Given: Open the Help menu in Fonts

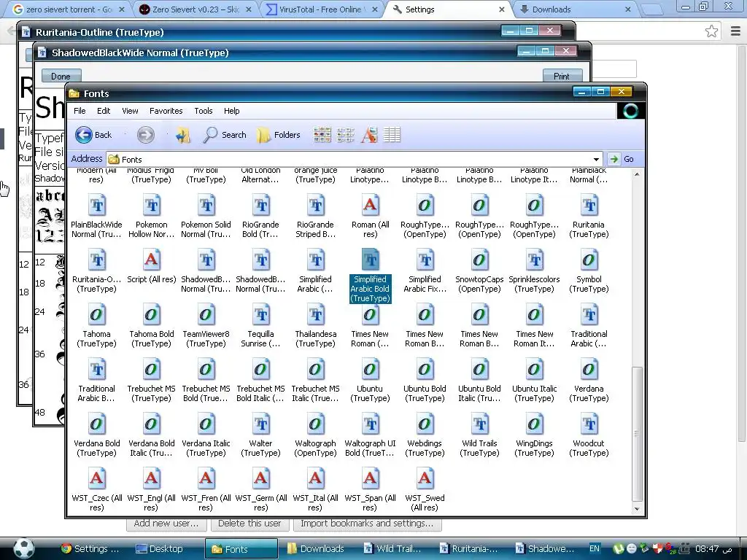Looking at the screenshot, I should tap(231, 111).
